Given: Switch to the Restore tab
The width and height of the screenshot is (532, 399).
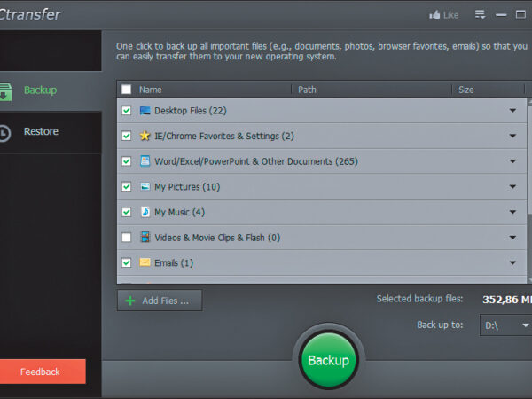Looking at the screenshot, I should point(41,132).
